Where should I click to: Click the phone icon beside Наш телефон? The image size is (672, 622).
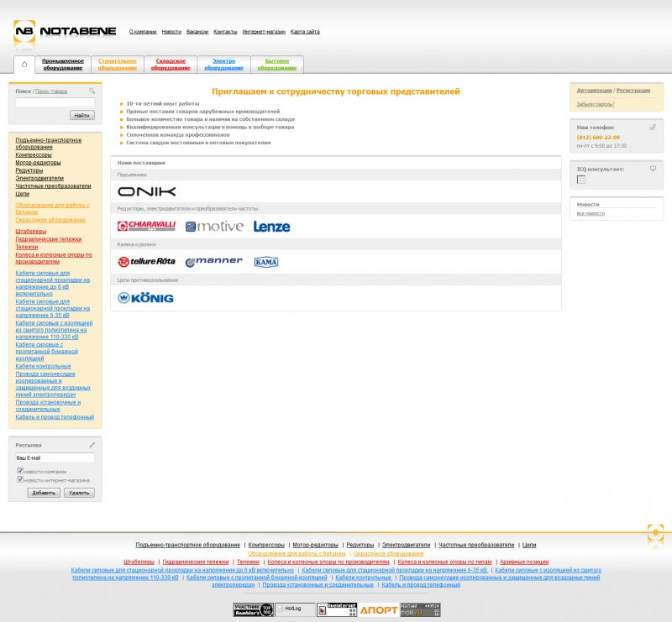coord(653,128)
